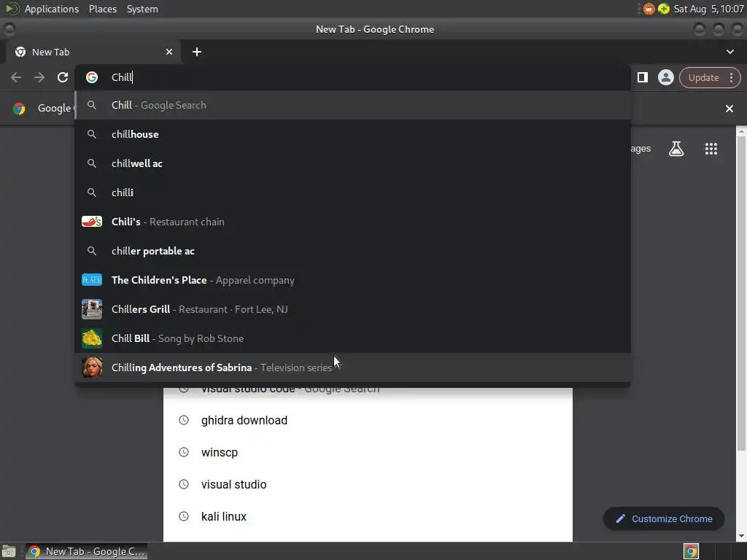747x560 pixels.
Task: Go forward using the forward arrow
Action: (39, 77)
